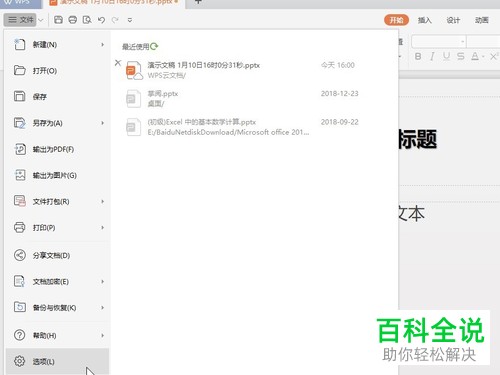Click the font name combo box
The image size is (500, 375).
point(439,42)
